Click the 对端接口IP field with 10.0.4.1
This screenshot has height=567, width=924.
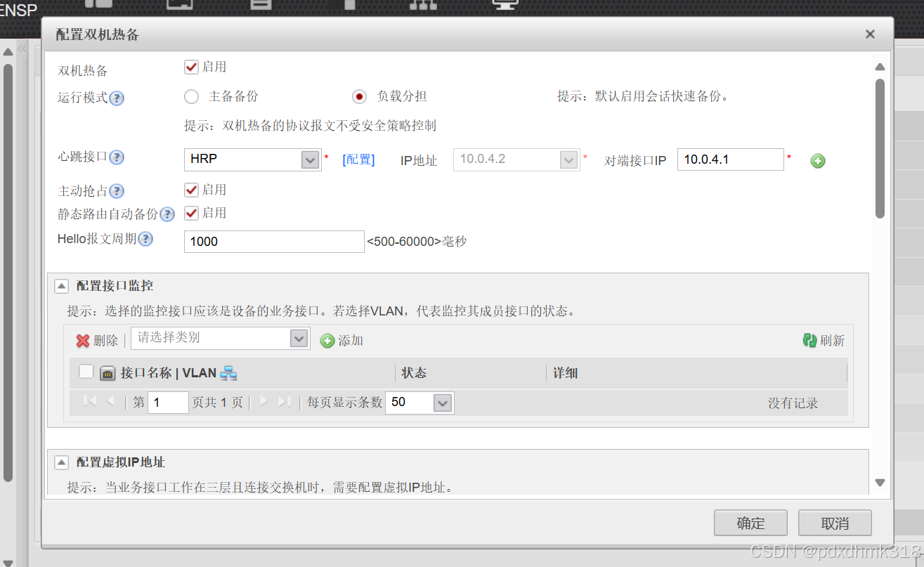click(730, 159)
